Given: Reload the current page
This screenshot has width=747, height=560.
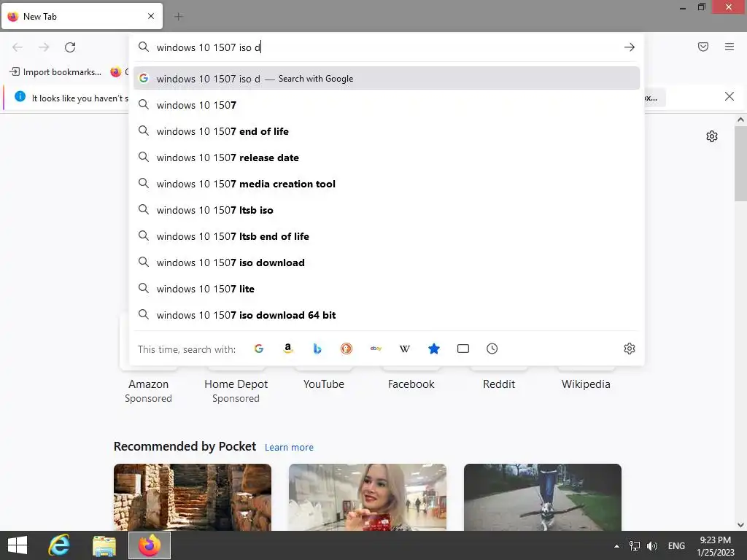Looking at the screenshot, I should (70, 47).
